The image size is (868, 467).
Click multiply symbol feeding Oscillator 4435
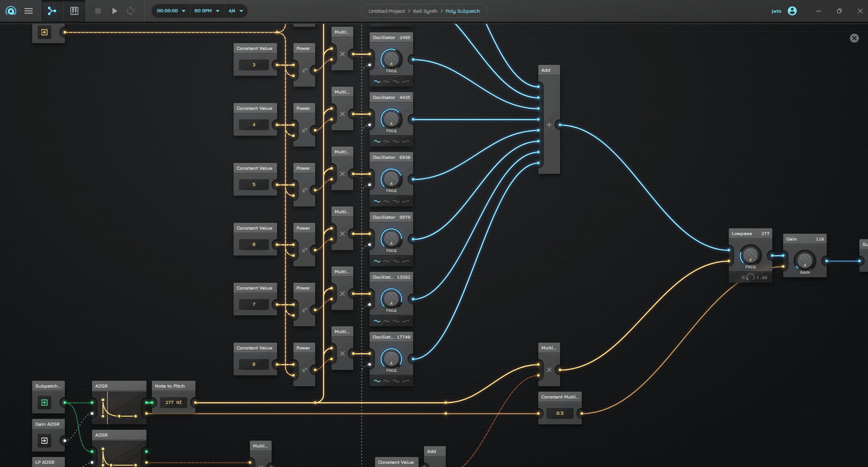coord(342,114)
